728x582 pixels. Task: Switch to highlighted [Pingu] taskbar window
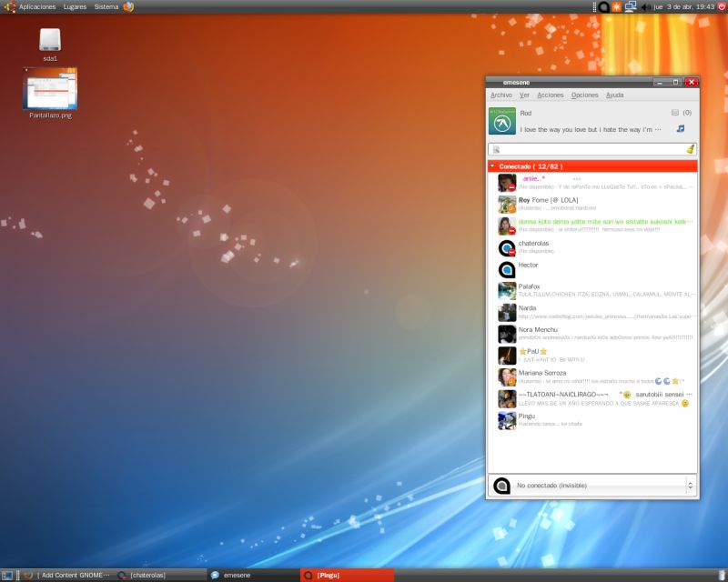click(348, 576)
